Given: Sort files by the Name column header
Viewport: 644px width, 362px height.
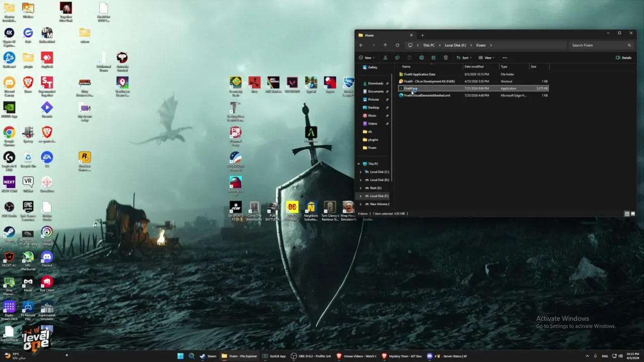Looking at the screenshot, I should point(430,67).
